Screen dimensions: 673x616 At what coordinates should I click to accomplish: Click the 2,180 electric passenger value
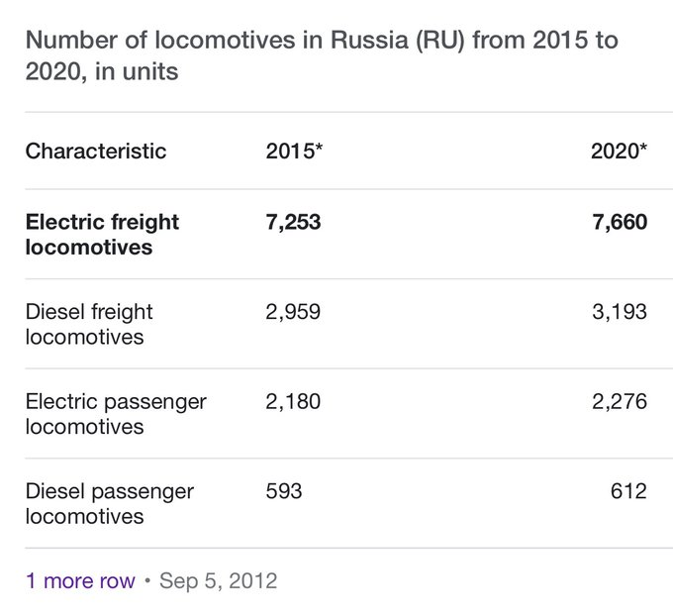293,402
